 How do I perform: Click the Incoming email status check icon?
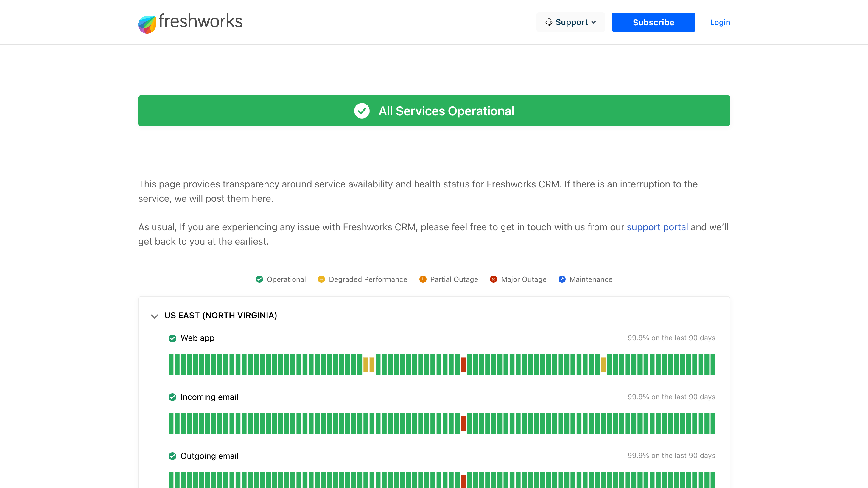tap(172, 397)
